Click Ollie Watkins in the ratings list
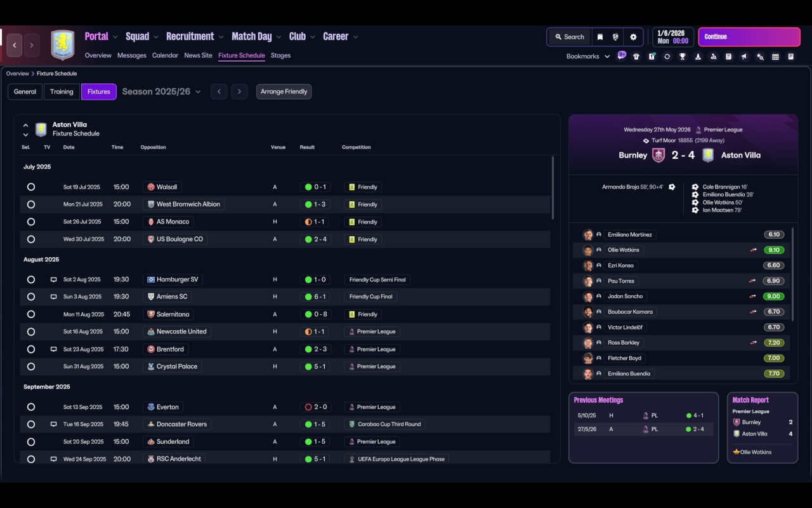Viewport: 812px width, 508px height. (623, 250)
